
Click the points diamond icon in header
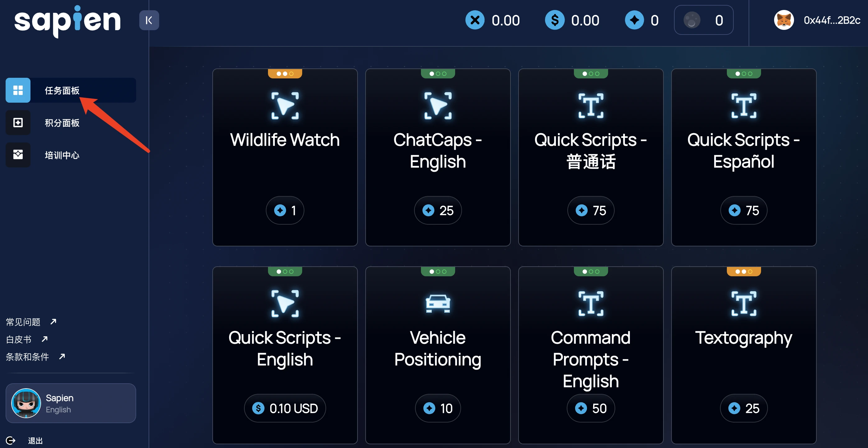coord(634,20)
